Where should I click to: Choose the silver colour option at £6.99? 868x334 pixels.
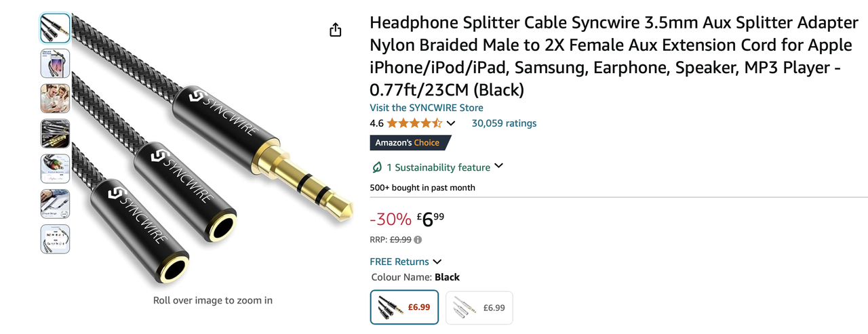point(479,308)
